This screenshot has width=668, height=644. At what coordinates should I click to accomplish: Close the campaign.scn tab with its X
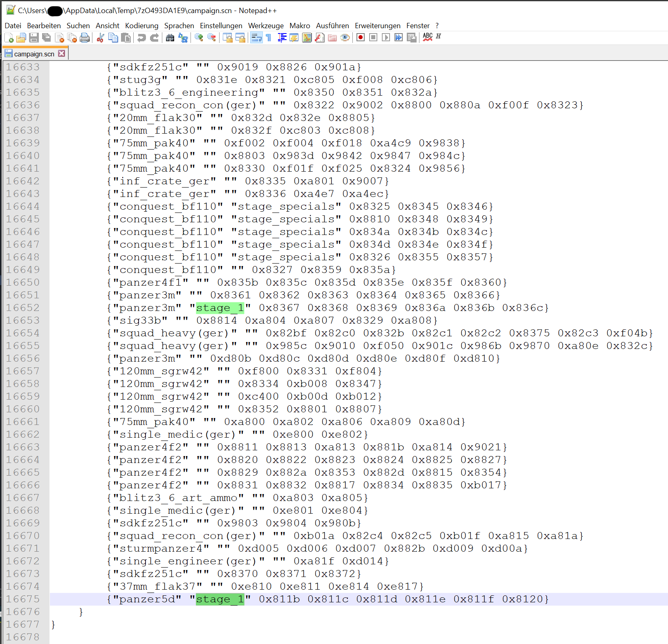61,54
